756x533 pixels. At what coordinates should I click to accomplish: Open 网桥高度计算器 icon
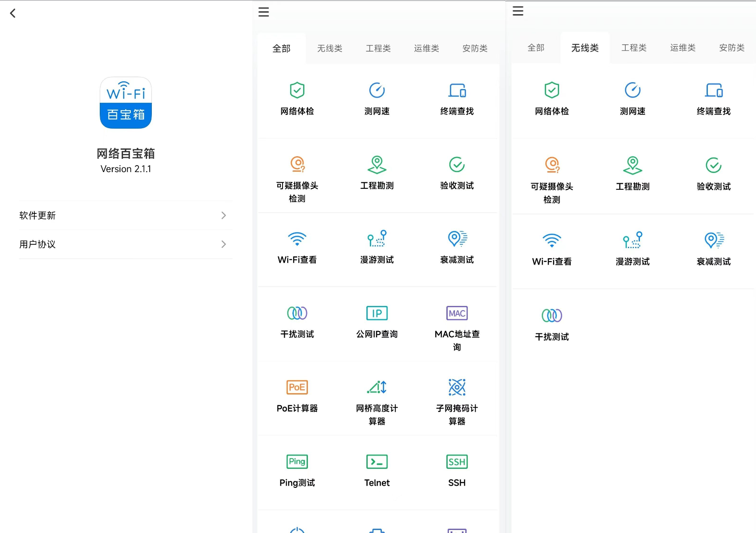point(377,387)
